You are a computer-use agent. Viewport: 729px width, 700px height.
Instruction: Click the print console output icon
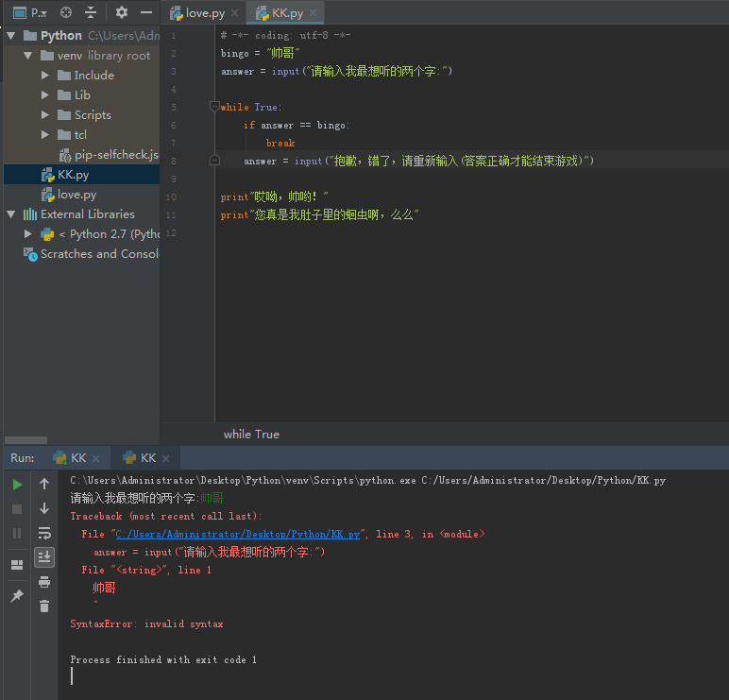pyautogui.click(x=44, y=582)
